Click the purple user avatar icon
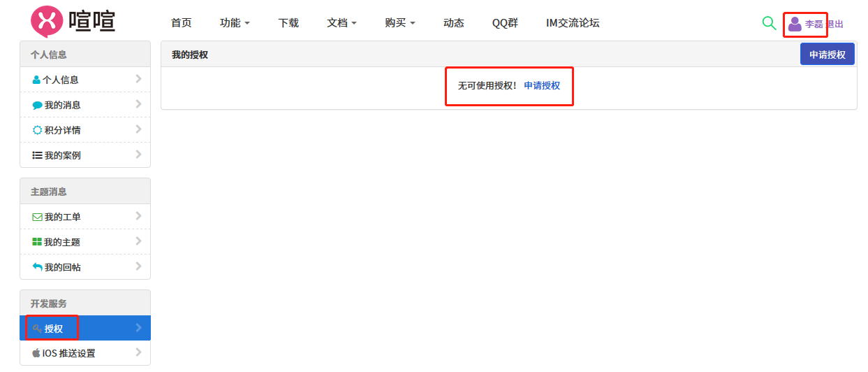Image resolution: width=868 pixels, height=372 pixels. (795, 24)
